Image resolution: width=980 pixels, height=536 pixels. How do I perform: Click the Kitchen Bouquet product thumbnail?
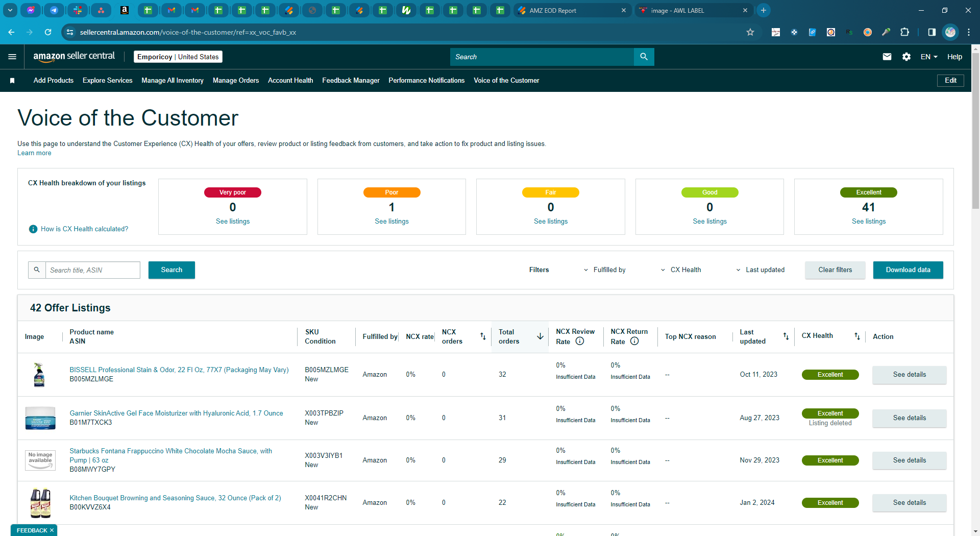pyautogui.click(x=40, y=503)
